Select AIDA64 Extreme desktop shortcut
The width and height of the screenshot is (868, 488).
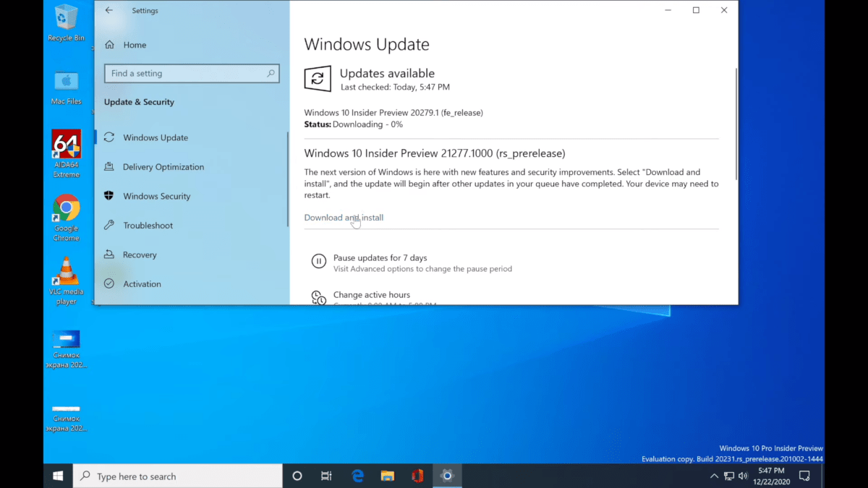tap(66, 154)
